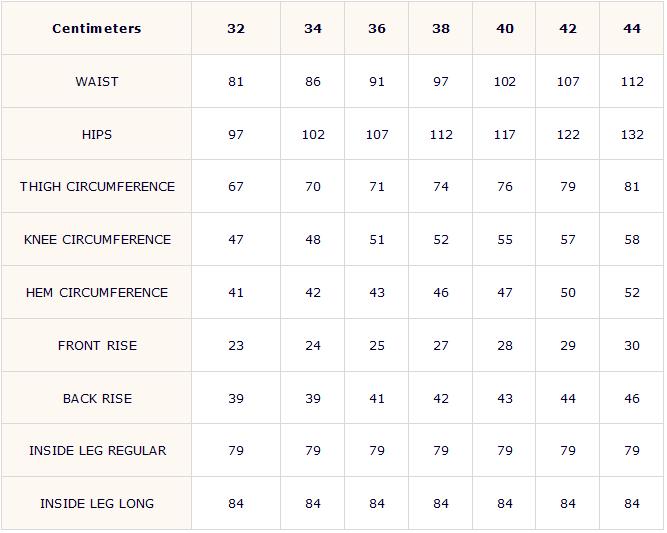Click the HEM CIRCUMFERENCE row label
The width and height of the screenshot is (667, 533).
97,292
